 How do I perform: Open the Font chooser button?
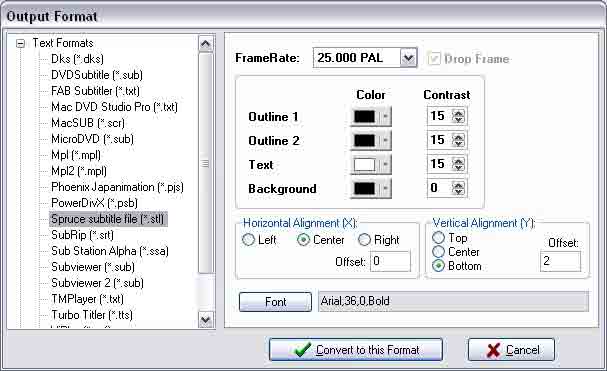pyautogui.click(x=275, y=302)
